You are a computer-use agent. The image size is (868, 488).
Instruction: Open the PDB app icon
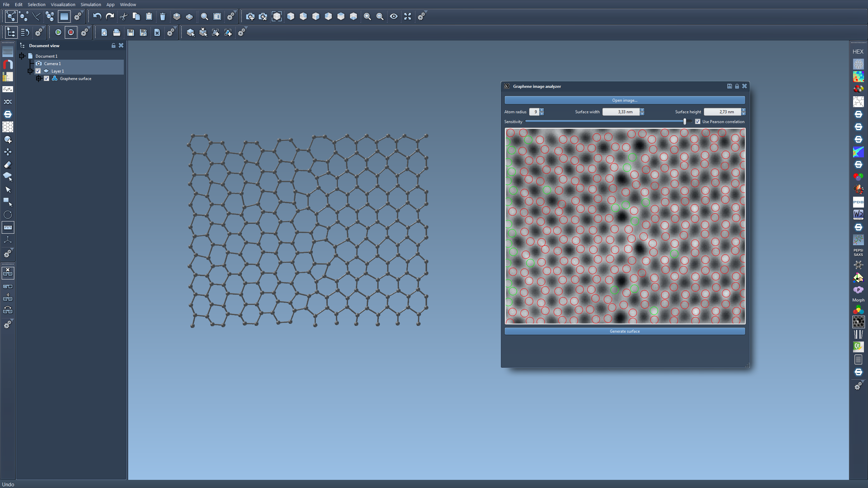click(858, 202)
